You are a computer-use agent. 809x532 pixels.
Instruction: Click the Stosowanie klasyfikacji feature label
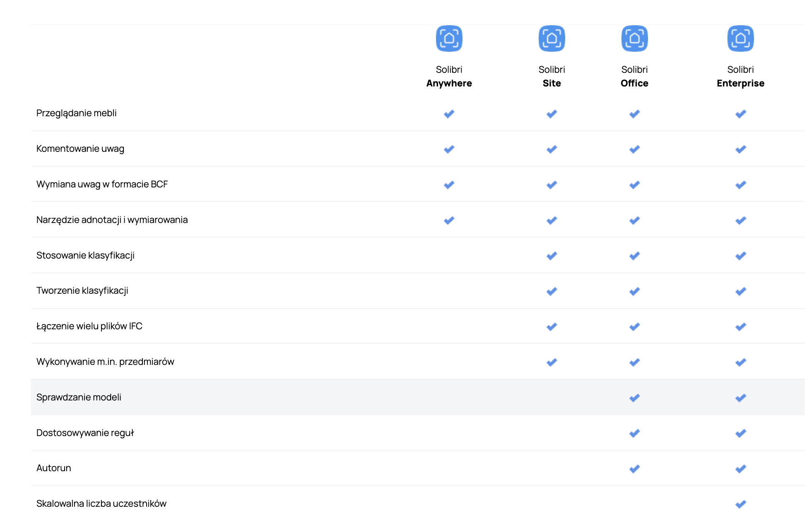(85, 255)
